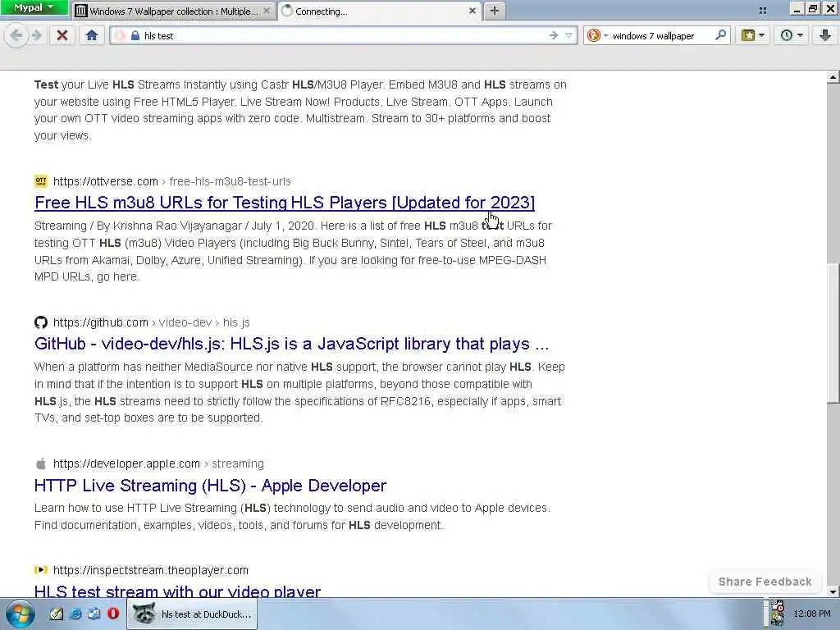Go forward with the forward arrow
The height and width of the screenshot is (630, 840).
(x=36, y=35)
